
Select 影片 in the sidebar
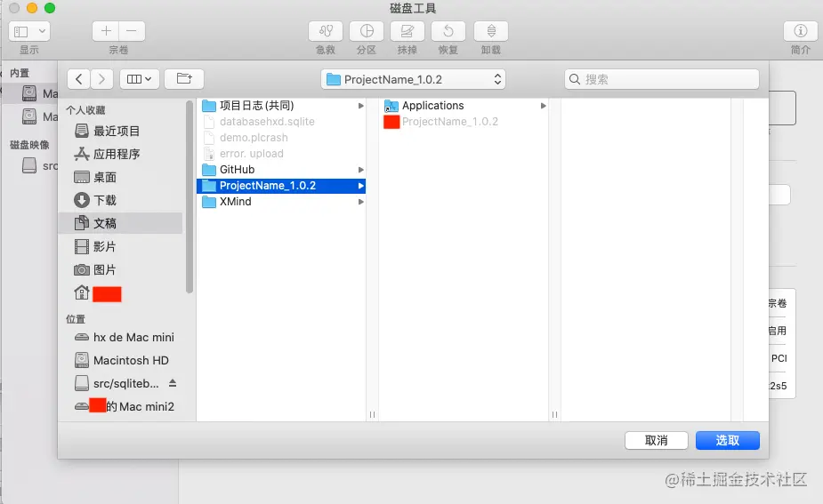coord(121,246)
